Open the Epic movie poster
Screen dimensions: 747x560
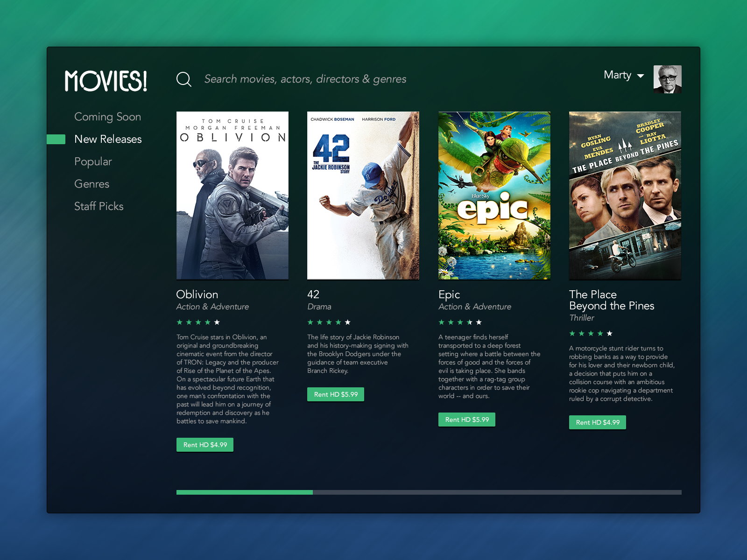coord(494,196)
